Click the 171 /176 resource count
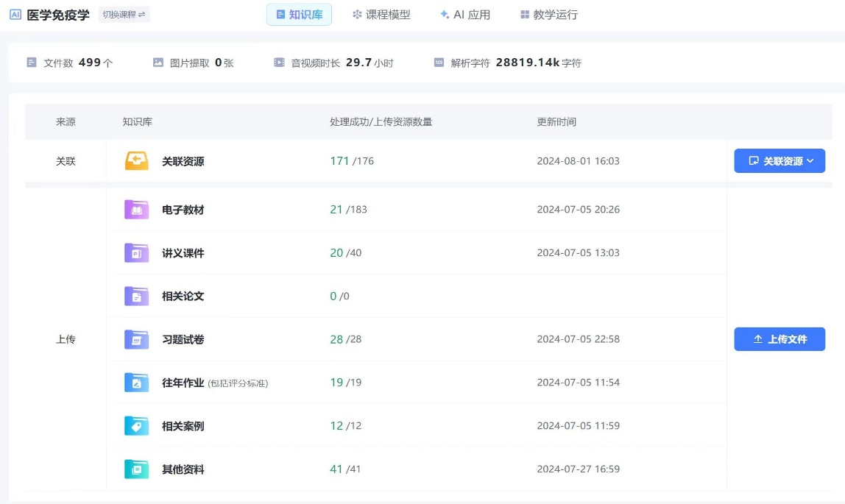The height and width of the screenshot is (504, 845). pyautogui.click(x=352, y=161)
